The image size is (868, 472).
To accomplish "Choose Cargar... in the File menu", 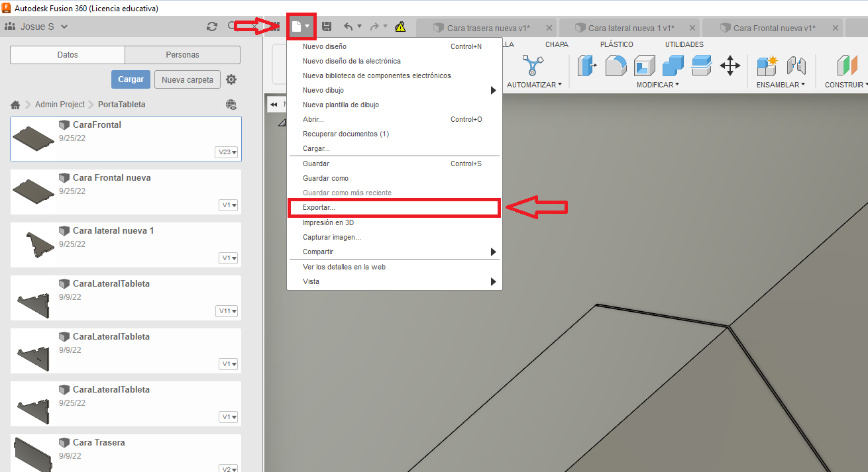I will 394,148.
